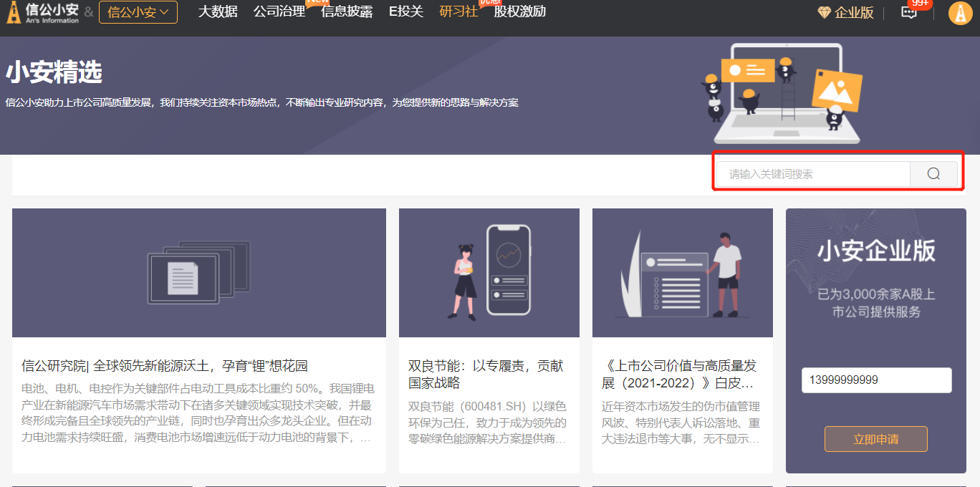The image size is (980, 487).
Task: Click the text 已为3,000余家A股上市公司提供服务
Action: pyautogui.click(x=876, y=303)
